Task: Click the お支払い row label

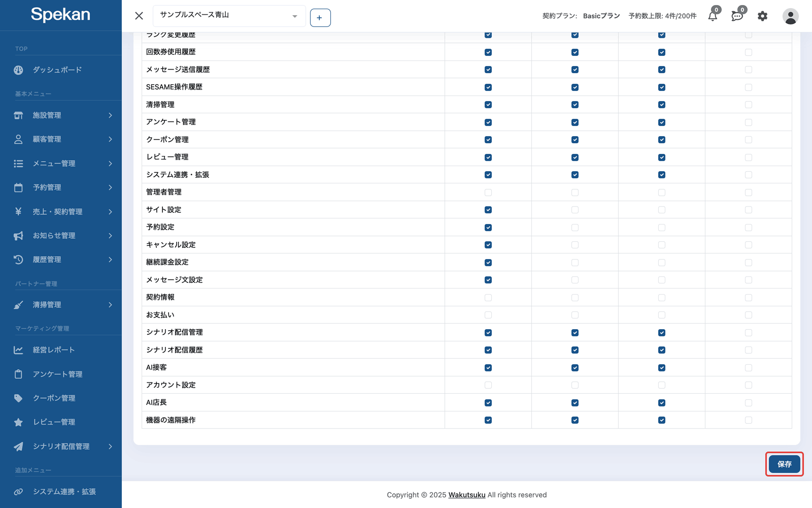Action: [x=160, y=315]
